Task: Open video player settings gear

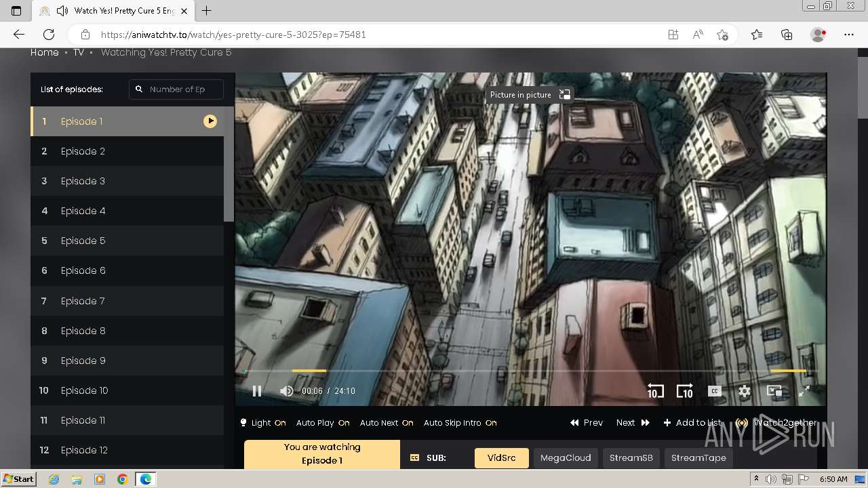Action: coord(745,391)
